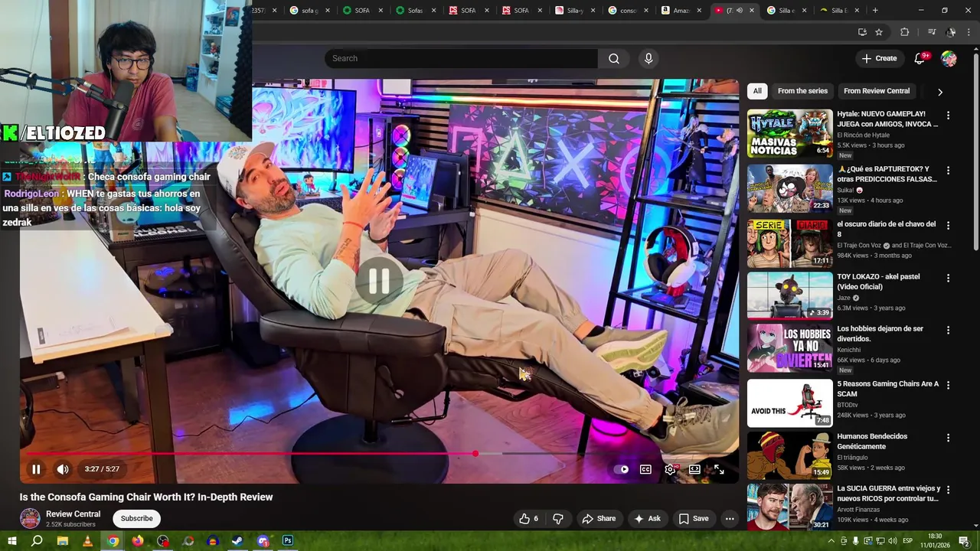Image resolution: width=980 pixels, height=551 pixels.
Task: Click the Ask button
Action: point(647,518)
